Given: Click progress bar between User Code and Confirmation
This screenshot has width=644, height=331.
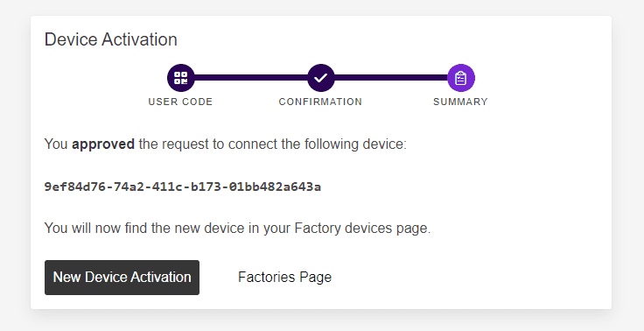Looking at the screenshot, I should pos(251,78).
